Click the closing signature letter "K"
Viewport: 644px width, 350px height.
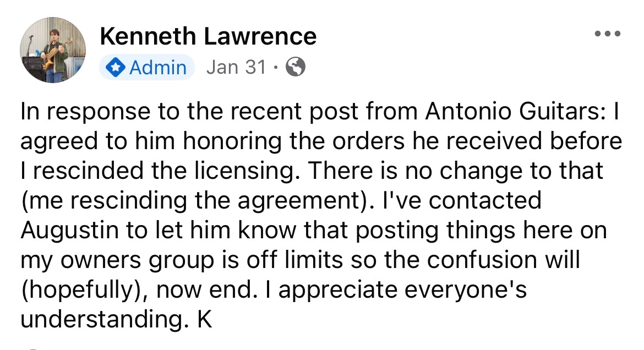204,319
